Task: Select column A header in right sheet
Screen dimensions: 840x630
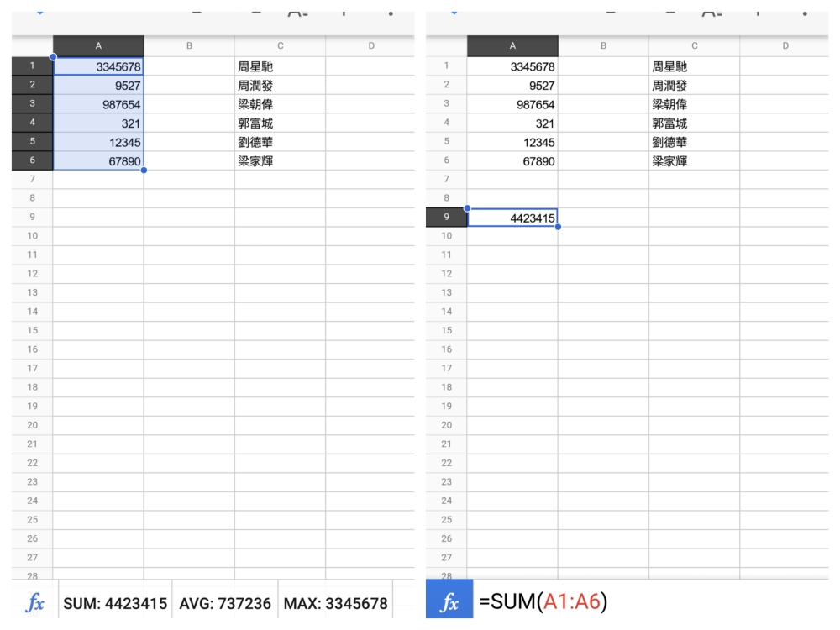Action: (512, 46)
